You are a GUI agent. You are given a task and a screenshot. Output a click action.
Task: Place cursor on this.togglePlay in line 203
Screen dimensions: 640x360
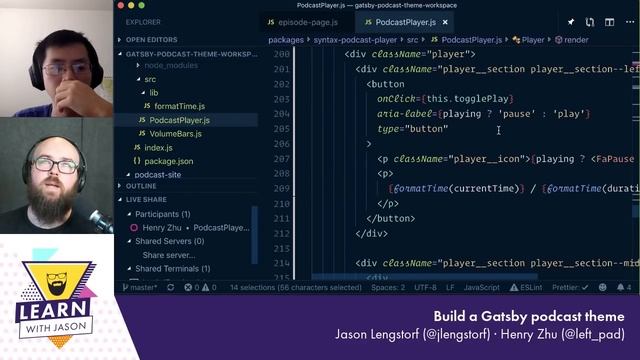[x=467, y=99]
